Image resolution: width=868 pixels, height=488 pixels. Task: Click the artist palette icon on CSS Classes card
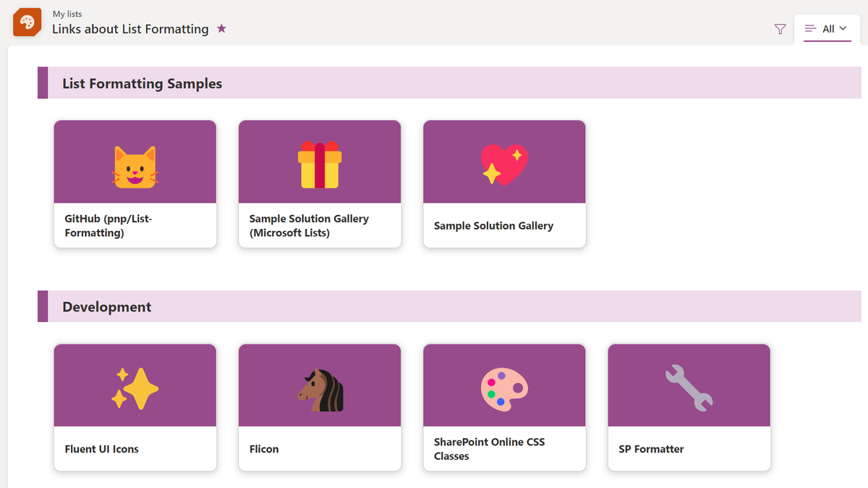[504, 390]
